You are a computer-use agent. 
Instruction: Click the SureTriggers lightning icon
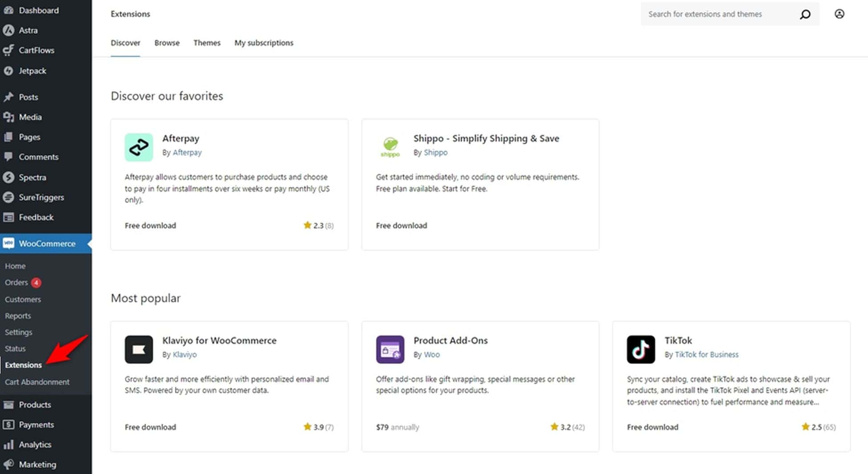click(8, 197)
